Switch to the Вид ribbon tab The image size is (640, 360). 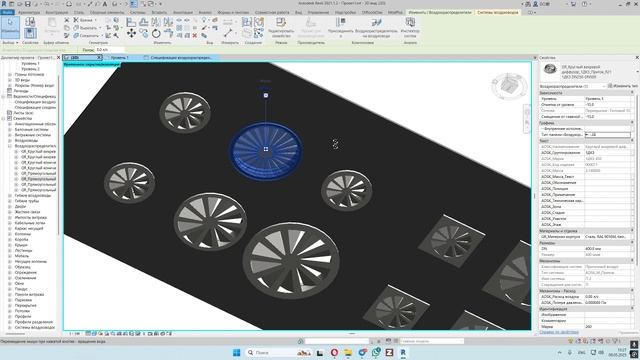[299, 12]
